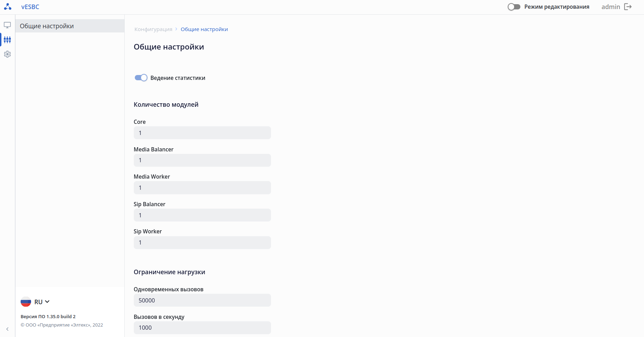Click the Russian flag icon
Viewport: 644px width, 337px height.
pos(26,302)
